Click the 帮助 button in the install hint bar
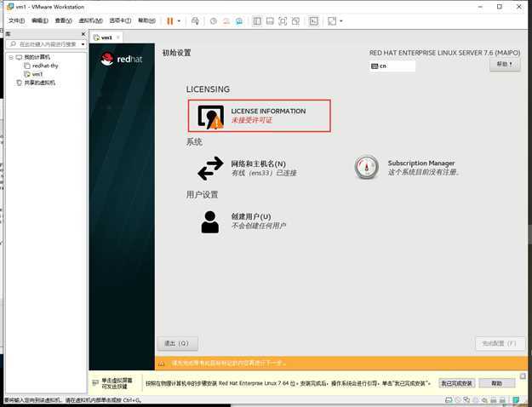The height and width of the screenshot is (407, 532). (497, 383)
